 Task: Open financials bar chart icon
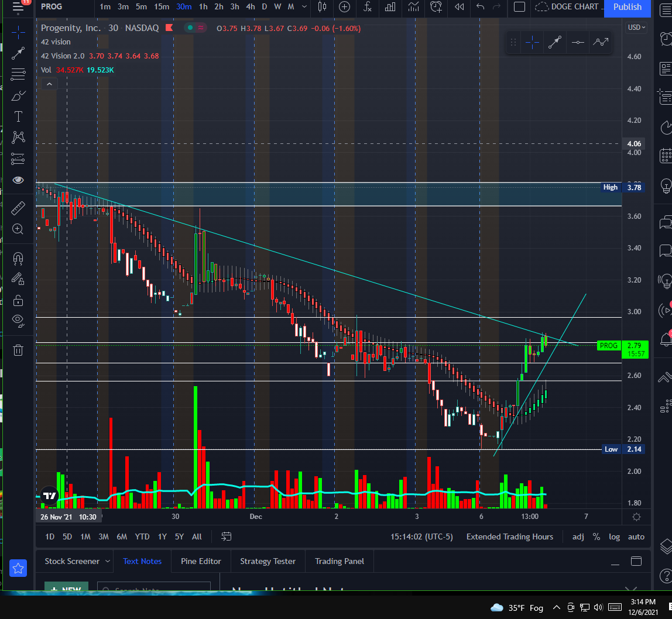[x=390, y=7]
